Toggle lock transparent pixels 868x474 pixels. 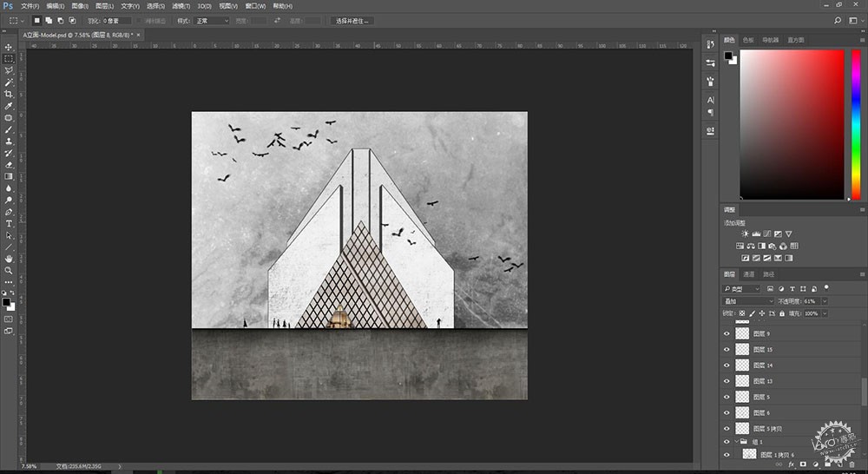click(742, 313)
